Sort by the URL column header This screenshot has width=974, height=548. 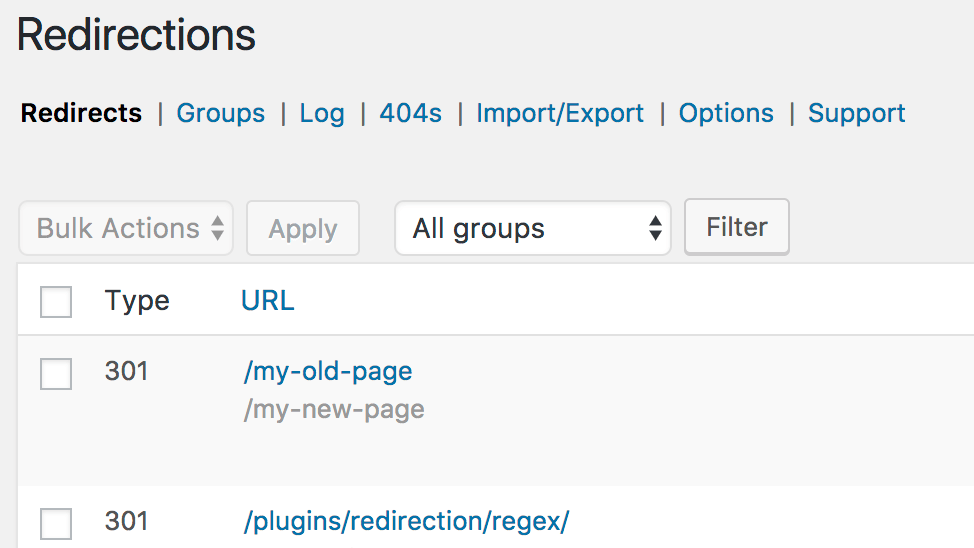pos(267,301)
